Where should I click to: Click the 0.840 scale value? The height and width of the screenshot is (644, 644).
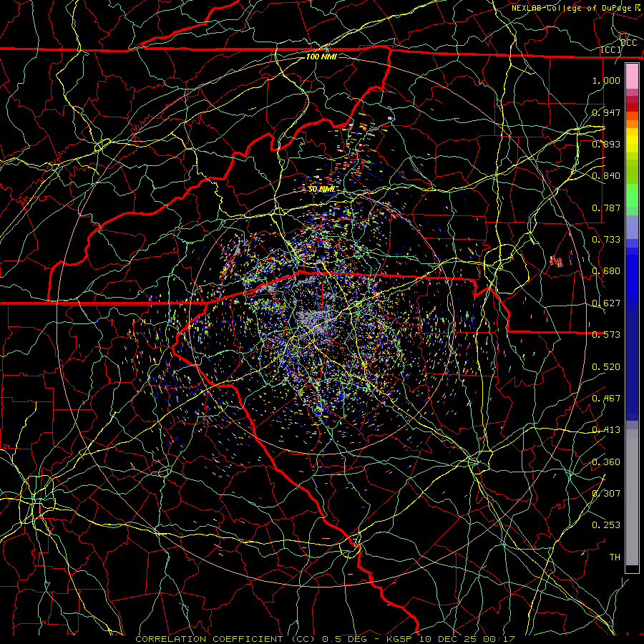pyautogui.click(x=606, y=176)
